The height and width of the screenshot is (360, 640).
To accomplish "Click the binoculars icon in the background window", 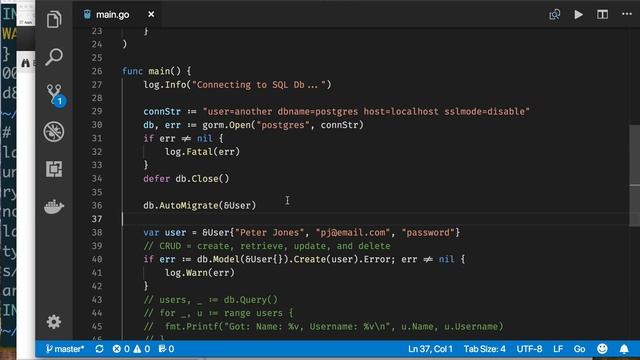I will [25, 63].
